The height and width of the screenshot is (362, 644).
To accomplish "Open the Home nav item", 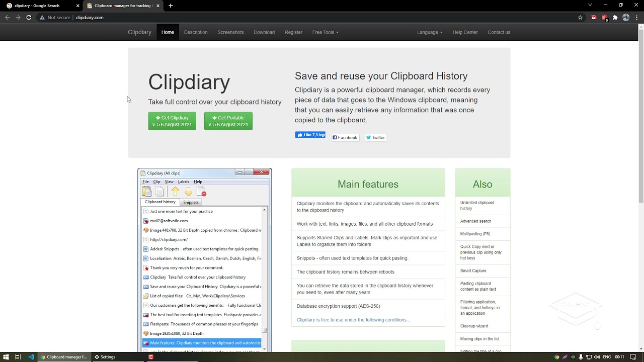I will pyautogui.click(x=168, y=32).
